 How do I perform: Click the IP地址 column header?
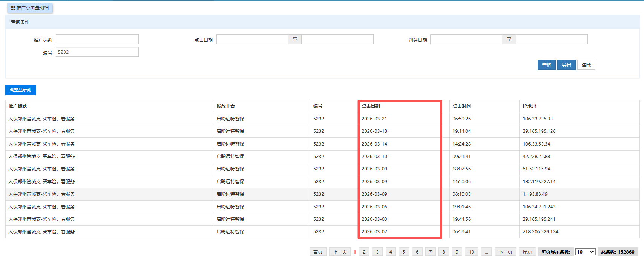tap(529, 106)
